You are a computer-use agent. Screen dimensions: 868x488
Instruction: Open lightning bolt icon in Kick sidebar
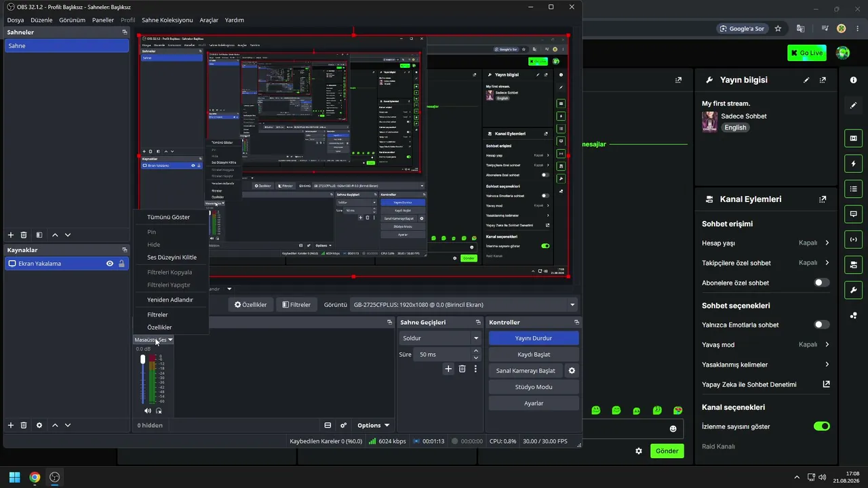(x=853, y=163)
